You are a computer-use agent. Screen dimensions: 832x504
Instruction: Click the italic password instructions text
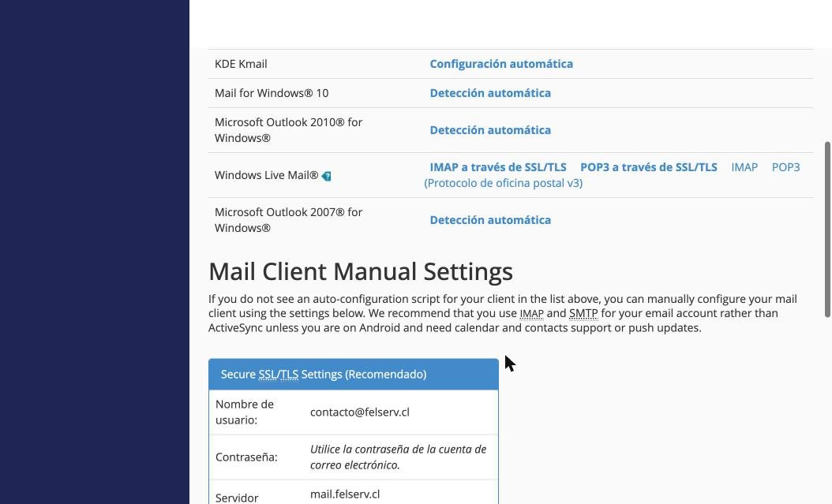coord(398,457)
